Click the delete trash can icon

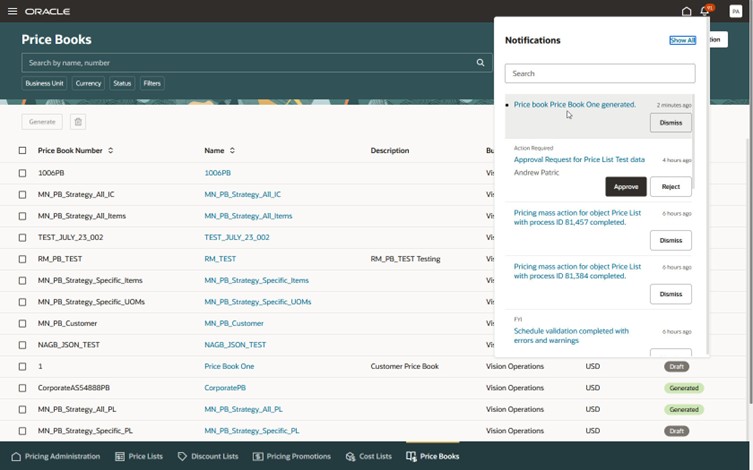point(78,122)
